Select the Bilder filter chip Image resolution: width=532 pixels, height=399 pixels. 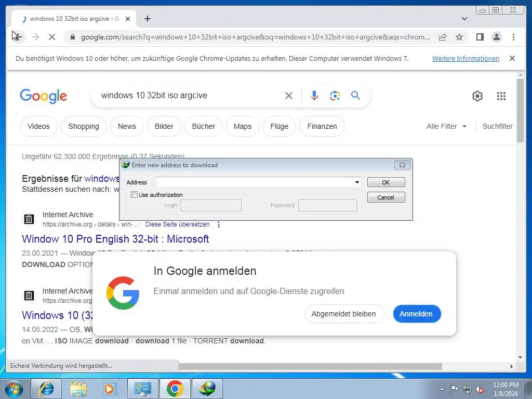[164, 126]
